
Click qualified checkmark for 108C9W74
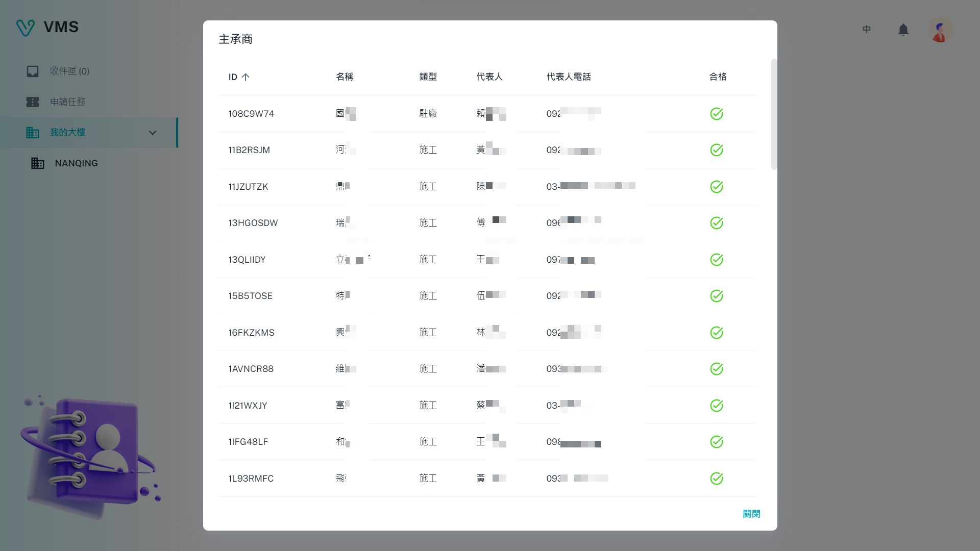coord(716,114)
